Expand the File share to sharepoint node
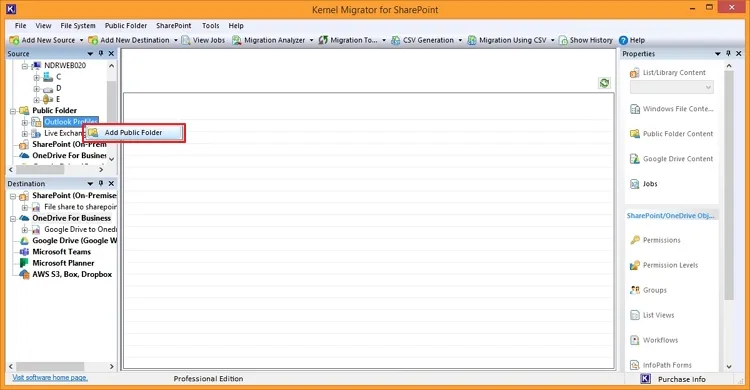This screenshot has height=390, width=750. click(x=25, y=208)
